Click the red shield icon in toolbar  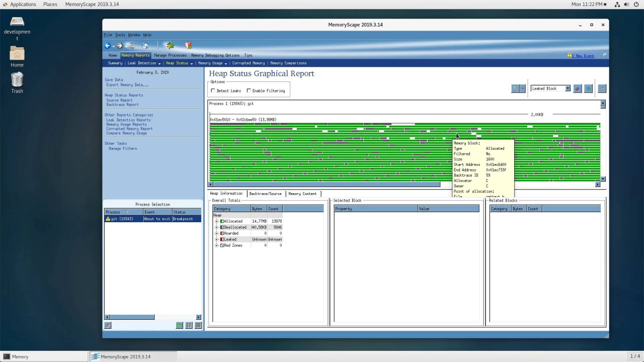tap(189, 46)
